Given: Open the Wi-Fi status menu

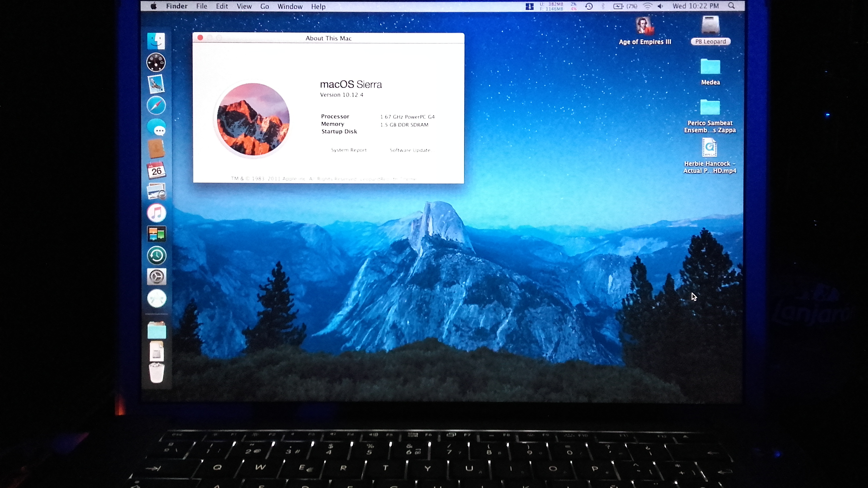Looking at the screenshot, I should pyautogui.click(x=647, y=6).
